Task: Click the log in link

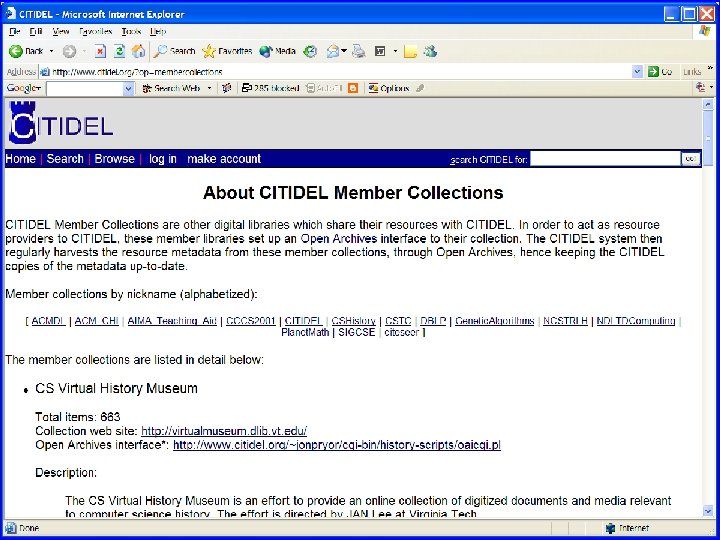Action: [x=163, y=159]
